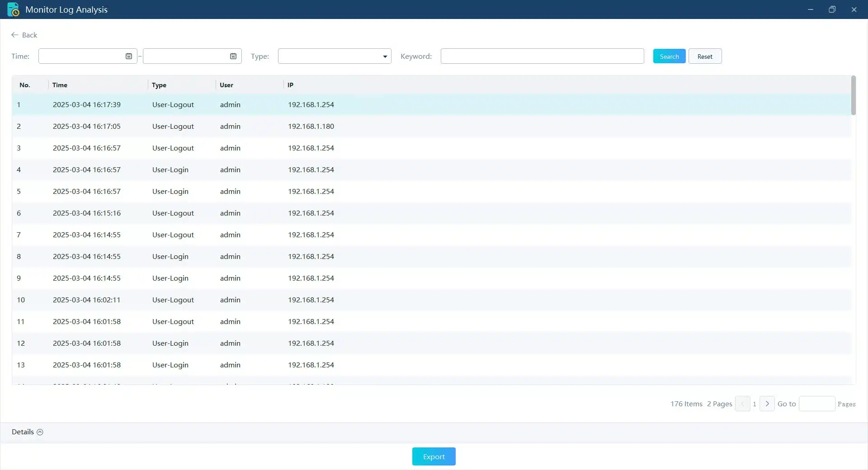
Task: Go to the next page arrow
Action: point(767,404)
